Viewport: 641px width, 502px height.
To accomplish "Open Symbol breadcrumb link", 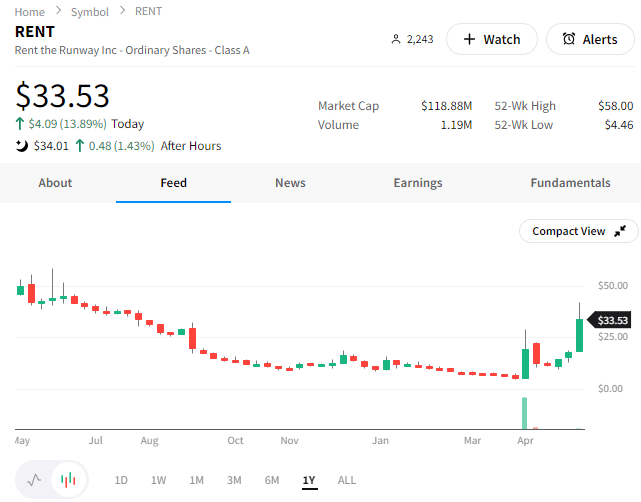I will 90,12.
